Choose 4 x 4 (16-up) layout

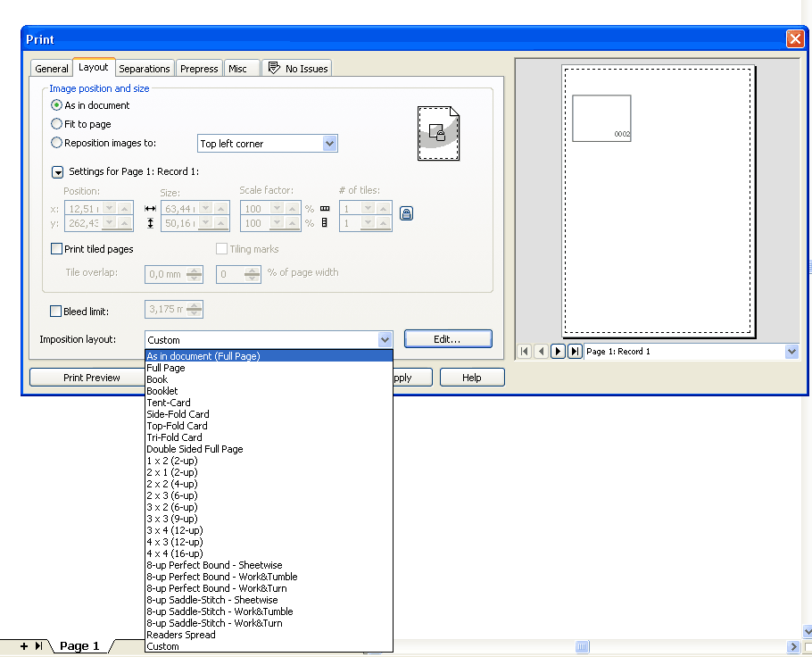269,553
